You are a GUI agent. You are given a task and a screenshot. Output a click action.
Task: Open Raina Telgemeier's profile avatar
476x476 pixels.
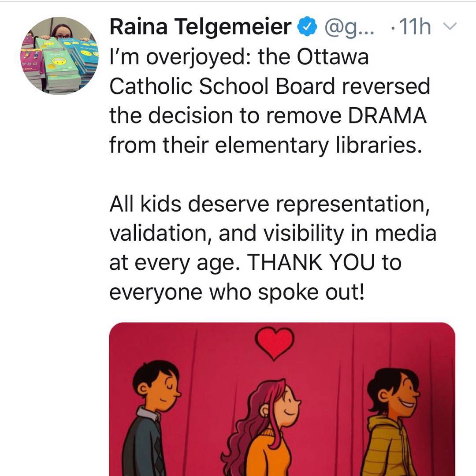coord(59,56)
